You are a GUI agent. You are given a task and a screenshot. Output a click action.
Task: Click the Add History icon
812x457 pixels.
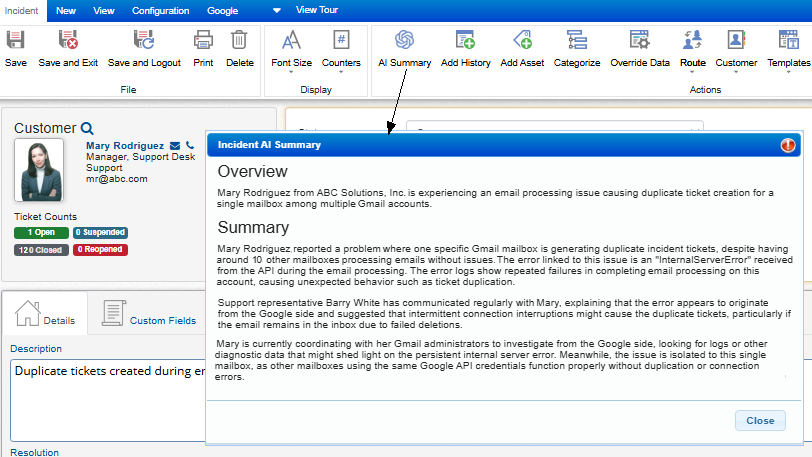[x=465, y=41]
